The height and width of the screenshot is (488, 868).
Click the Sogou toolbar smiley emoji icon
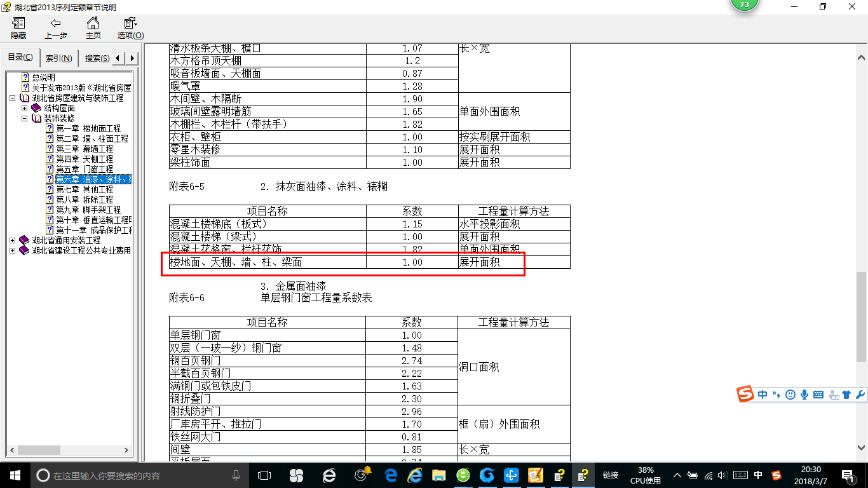790,395
